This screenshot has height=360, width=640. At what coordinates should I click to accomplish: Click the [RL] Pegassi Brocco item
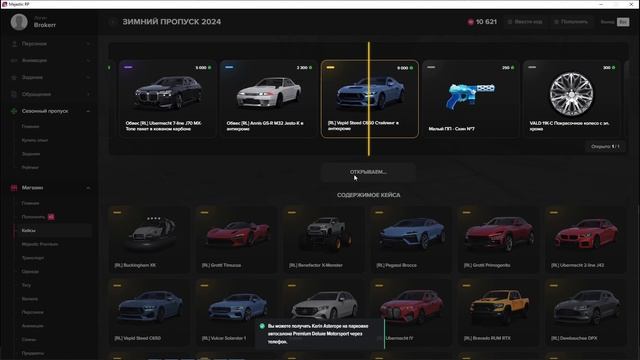pyautogui.click(x=411, y=240)
